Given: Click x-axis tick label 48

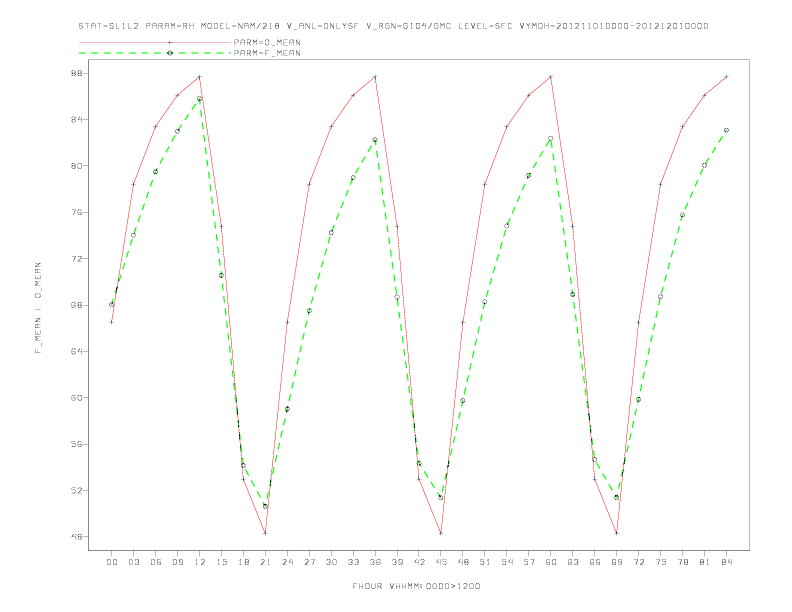Looking at the screenshot, I should (463, 562).
